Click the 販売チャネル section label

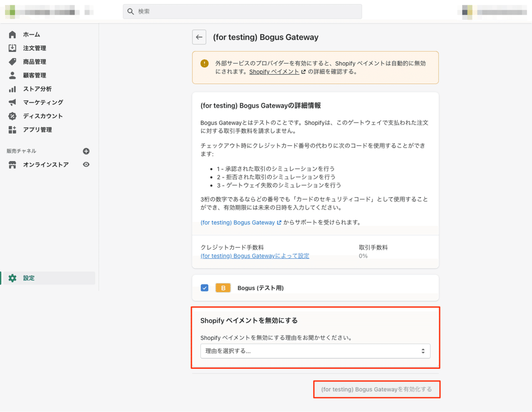[21, 151]
